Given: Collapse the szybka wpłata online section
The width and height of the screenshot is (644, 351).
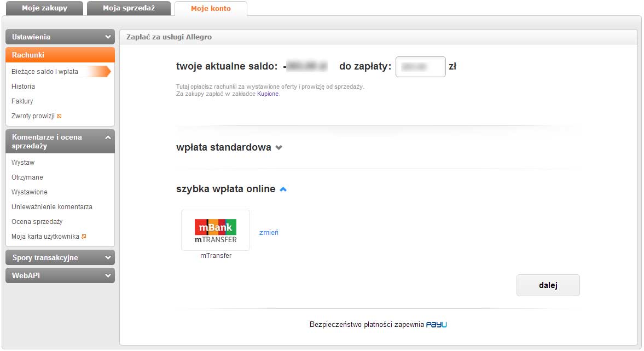Looking at the screenshot, I should pos(283,189).
